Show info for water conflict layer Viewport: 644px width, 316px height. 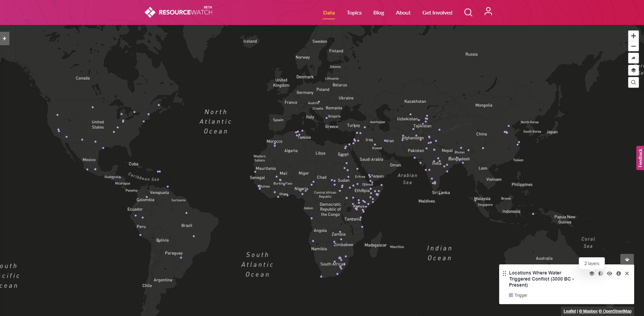tap(618, 273)
